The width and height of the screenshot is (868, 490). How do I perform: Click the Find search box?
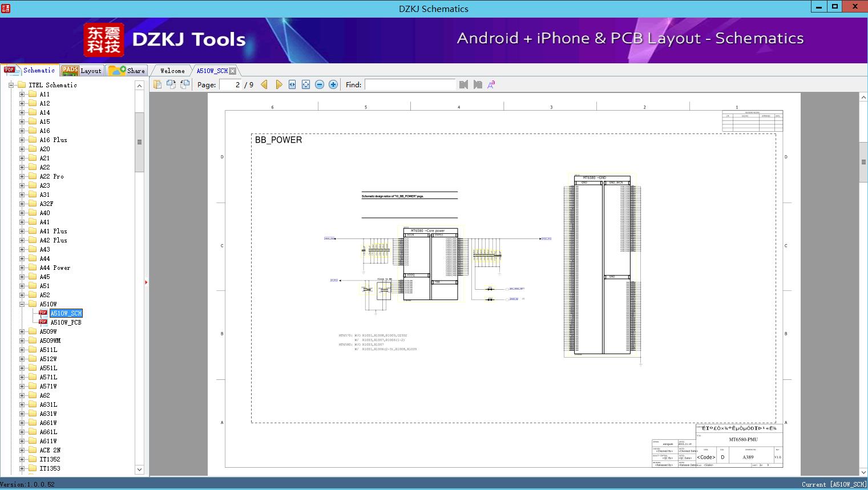point(410,84)
